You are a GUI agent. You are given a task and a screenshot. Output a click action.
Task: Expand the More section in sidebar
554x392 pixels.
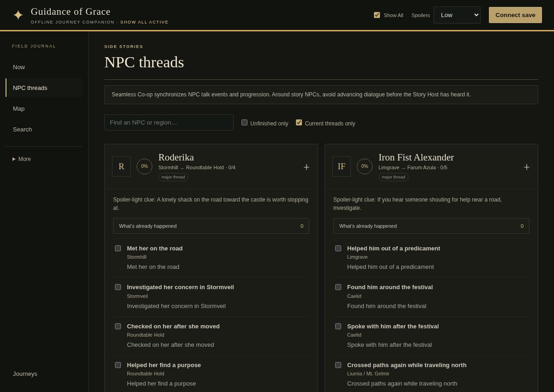tap(22, 159)
